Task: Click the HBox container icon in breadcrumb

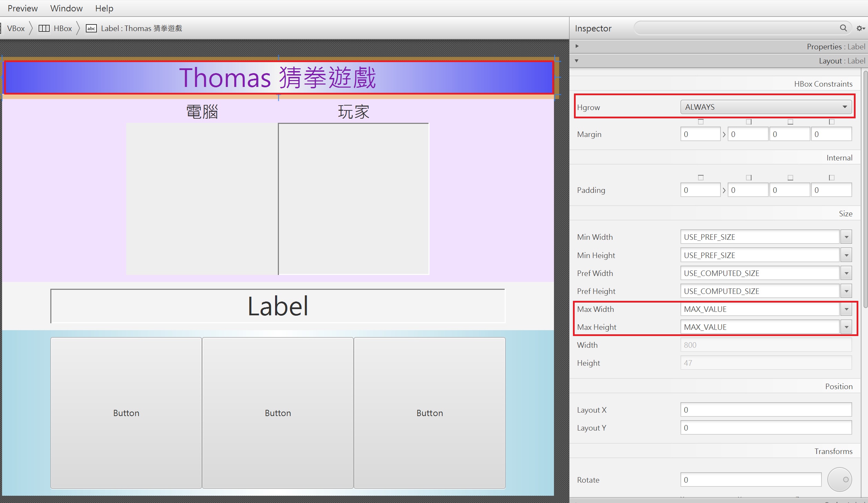Action: click(44, 28)
